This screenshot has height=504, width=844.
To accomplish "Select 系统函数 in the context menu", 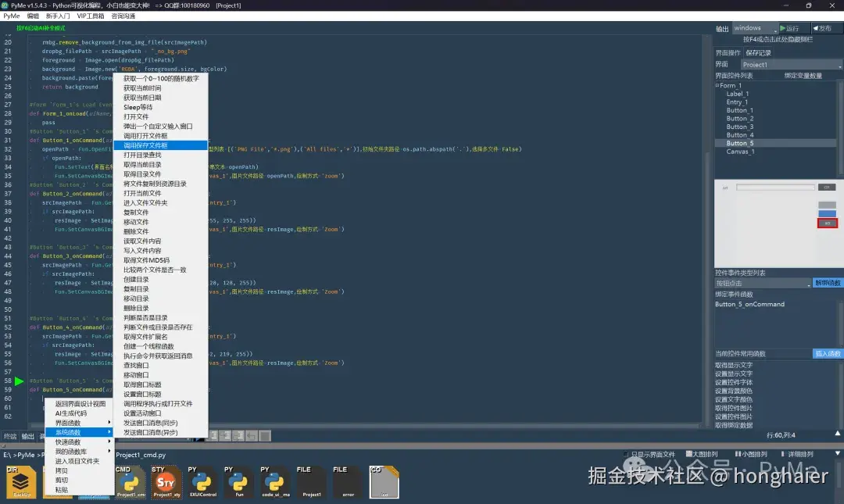I will tap(79, 432).
